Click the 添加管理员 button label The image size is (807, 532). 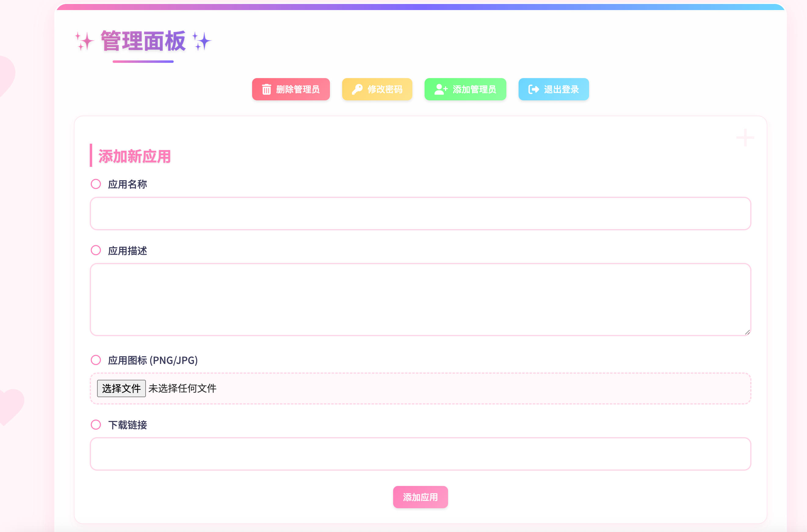point(474,90)
